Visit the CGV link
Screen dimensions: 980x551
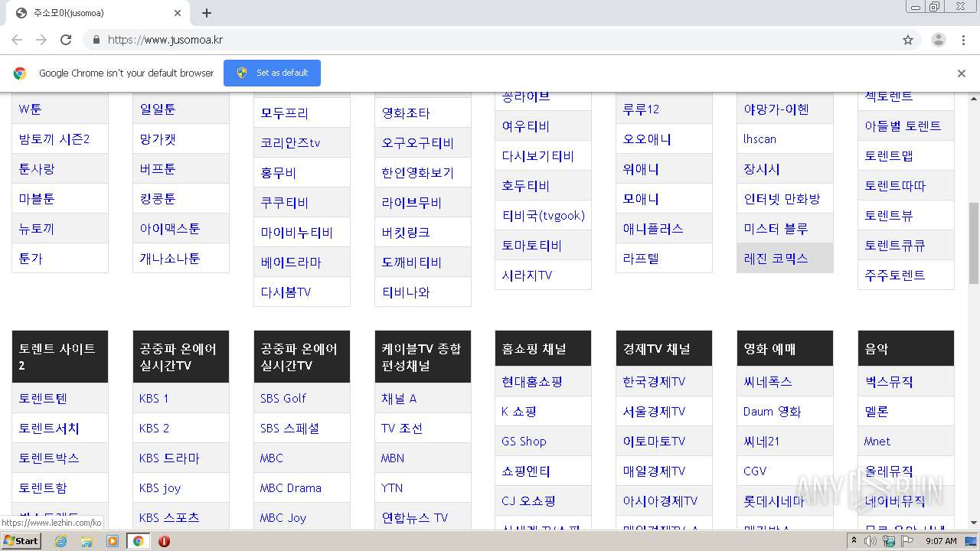tap(755, 471)
